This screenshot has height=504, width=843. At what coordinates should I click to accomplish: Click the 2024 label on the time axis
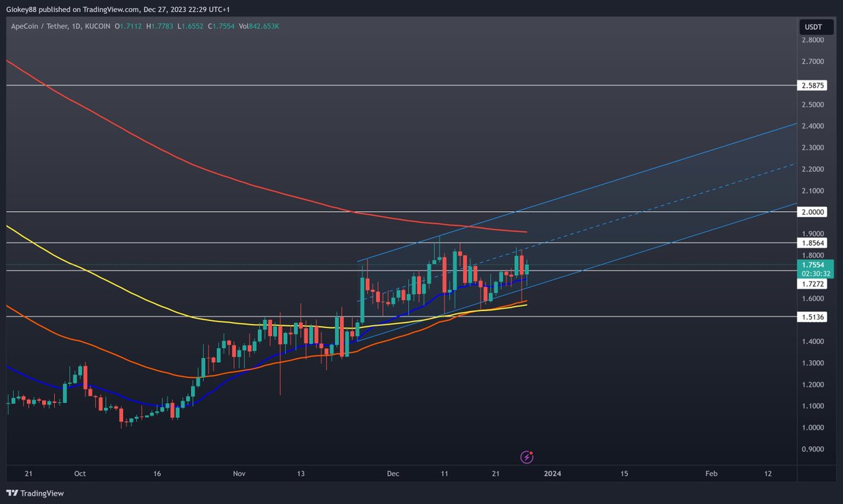pyautogui.click(x=553, y=474)
